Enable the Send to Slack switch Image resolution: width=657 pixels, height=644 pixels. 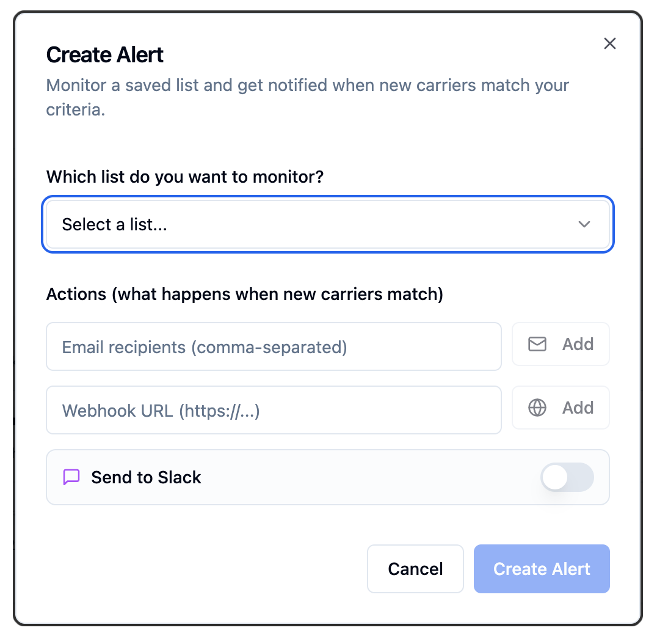[x=567, y=477]
